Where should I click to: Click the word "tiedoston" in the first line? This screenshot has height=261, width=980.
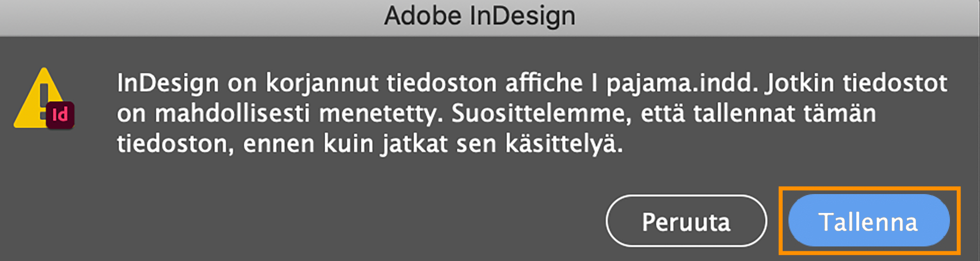pos(441,83)
